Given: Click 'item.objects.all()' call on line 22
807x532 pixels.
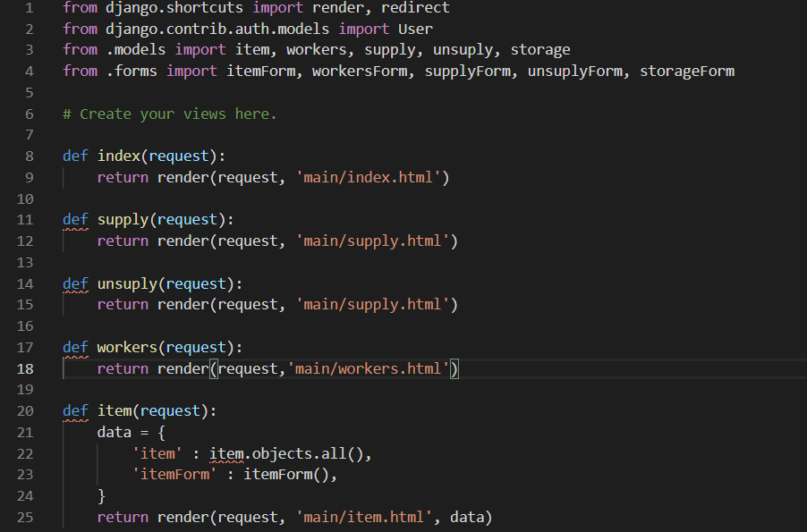Looking at the screenshot, I should click(x=286, y=453).
